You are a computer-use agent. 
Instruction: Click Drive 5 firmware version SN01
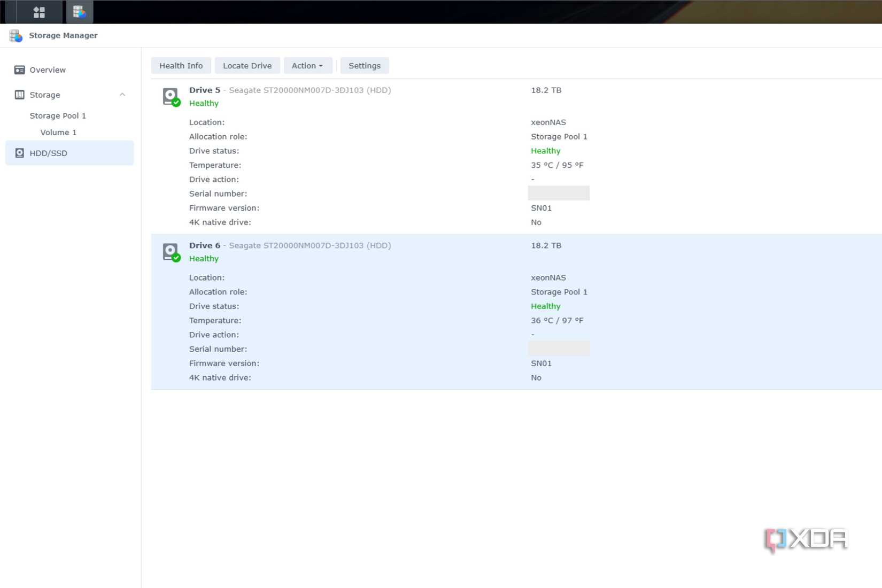[541, 208]
